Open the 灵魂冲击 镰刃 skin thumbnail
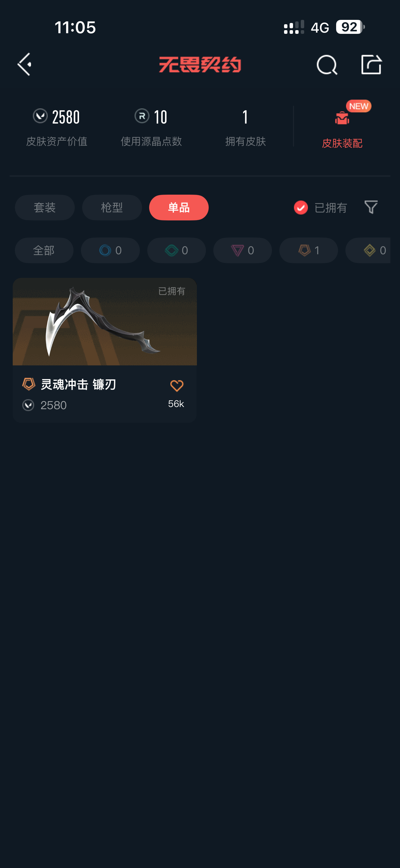Viewport: 400px width, 868px height. 105,321
